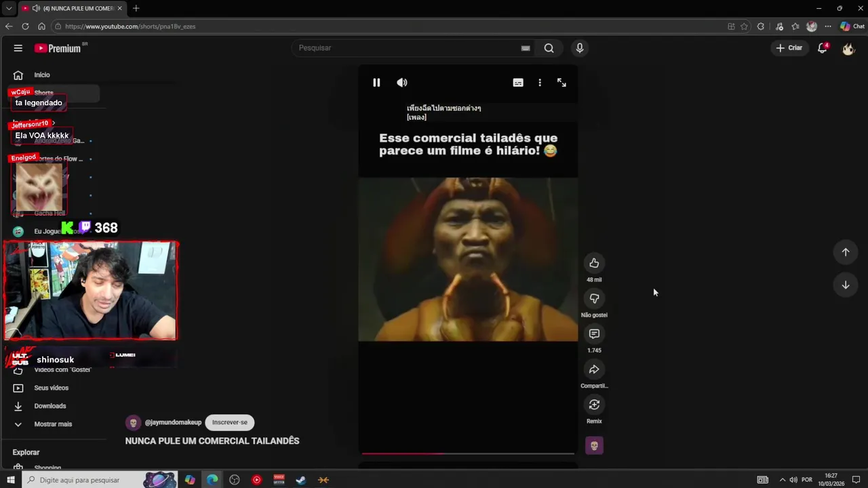This screenshot has height=488, width=868.
Task: Open Copilot Chat sidebar
Action: tap(852, 26)
